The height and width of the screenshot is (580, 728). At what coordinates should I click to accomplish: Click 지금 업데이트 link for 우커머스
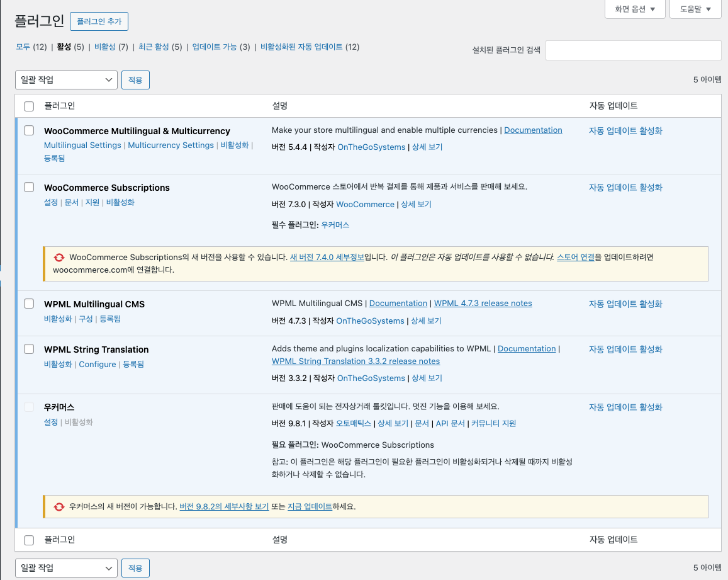[x=310, y=506]
